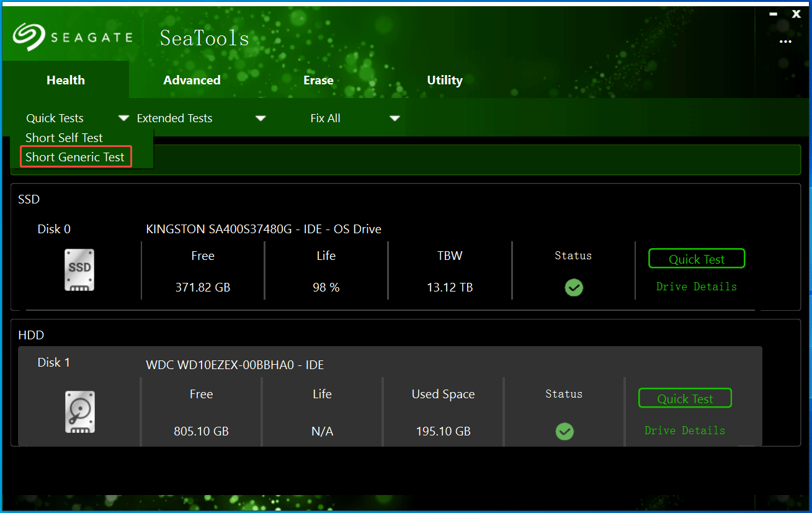Open the Erase tab
Screen dimensions: 812x513
(x=318, y=79)
